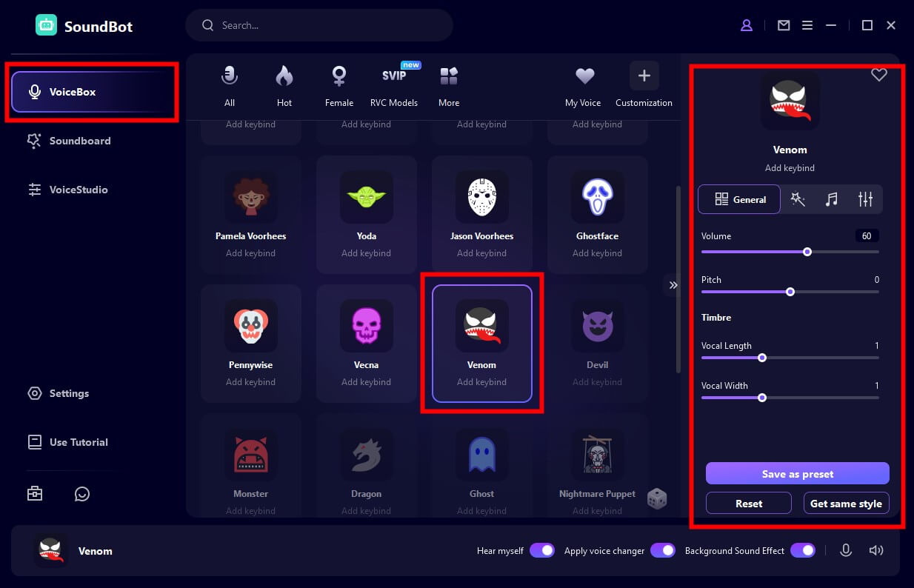The image size is (914, 588).
Task: Click the Get same style button
Action: coord(846,504)
